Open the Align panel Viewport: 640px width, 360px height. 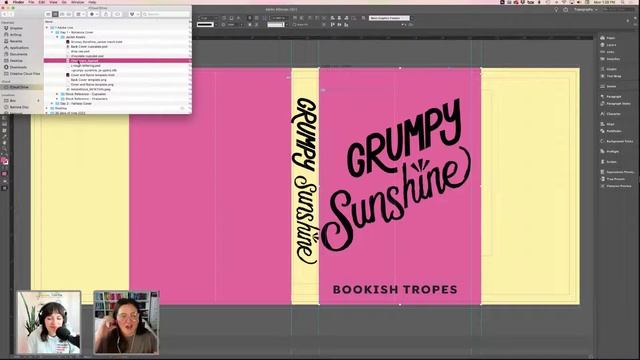(x=607, y=124)
